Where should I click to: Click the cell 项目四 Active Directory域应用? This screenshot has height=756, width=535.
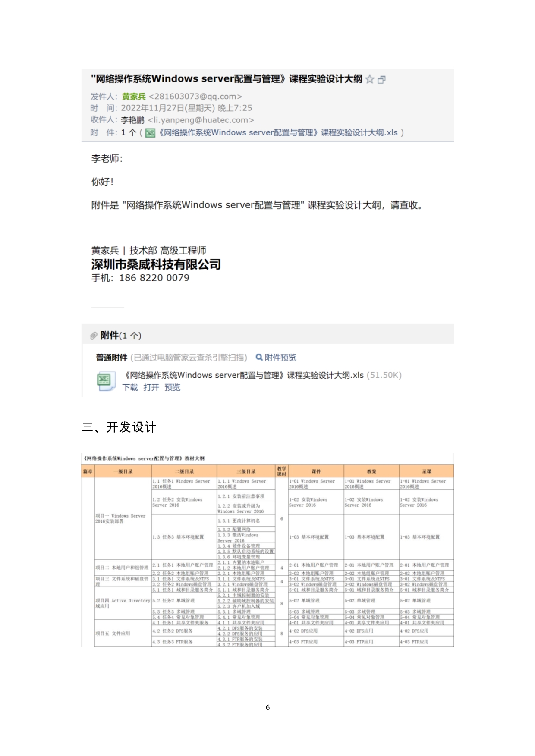point(123,603)
